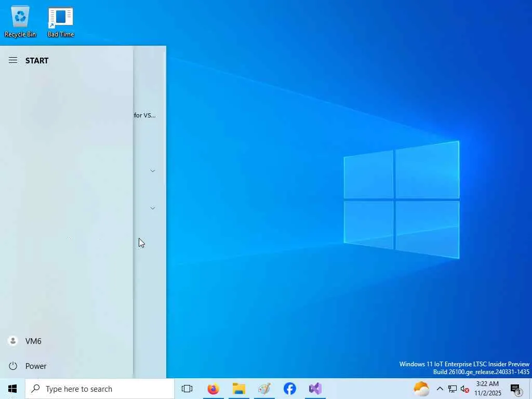Open File Explorer from the taskbar
Viewport: 532px width, 399px height.
click(x=239, y=389)
